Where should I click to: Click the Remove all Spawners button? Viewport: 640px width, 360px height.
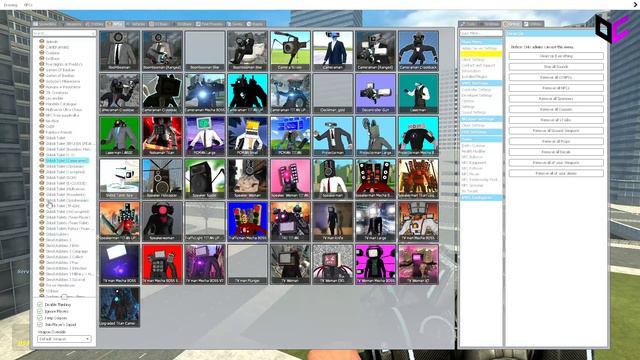pos(556,98)
